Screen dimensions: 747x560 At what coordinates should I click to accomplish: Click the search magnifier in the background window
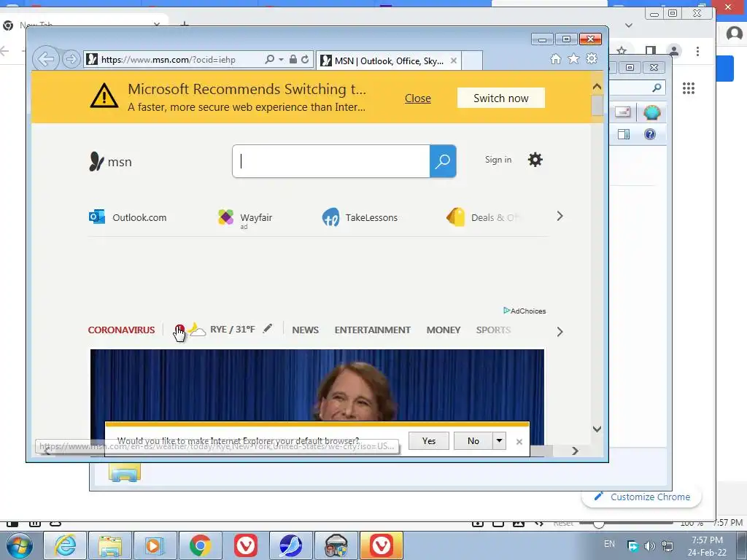pos(657,87)
